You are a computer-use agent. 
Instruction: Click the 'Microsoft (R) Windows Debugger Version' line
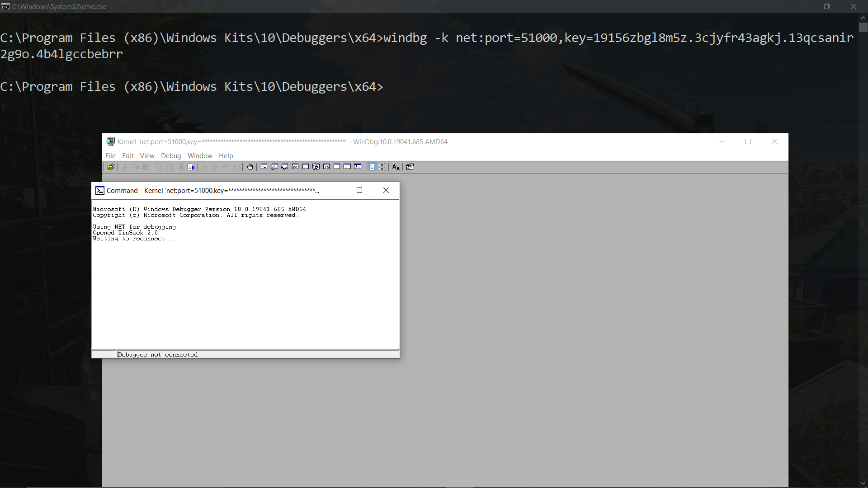(x=199, y=209)
